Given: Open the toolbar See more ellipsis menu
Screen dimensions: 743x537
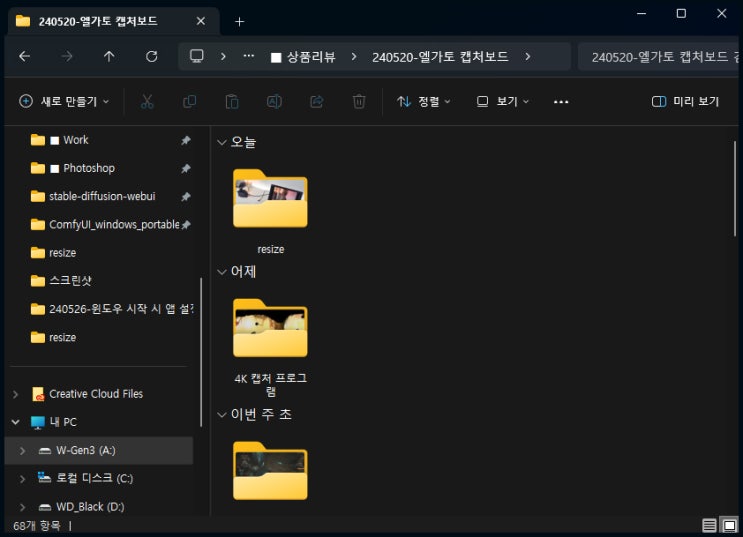Looking at the screenshot, I should 561,102.
